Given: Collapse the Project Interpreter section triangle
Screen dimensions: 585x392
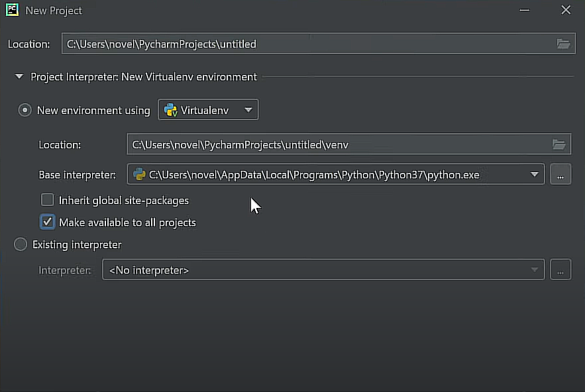Looking at the screenshot, I should (19, 77).
